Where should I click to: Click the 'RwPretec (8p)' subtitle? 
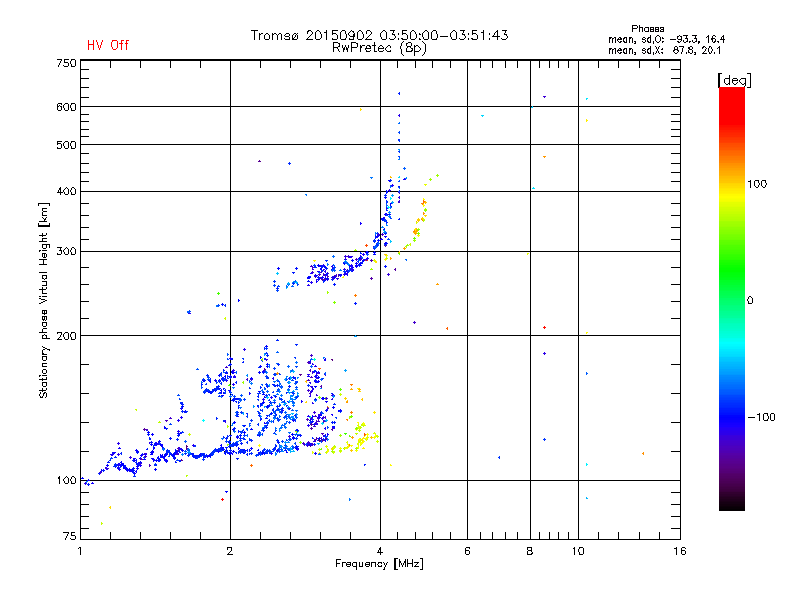click(x=379, y=48)
